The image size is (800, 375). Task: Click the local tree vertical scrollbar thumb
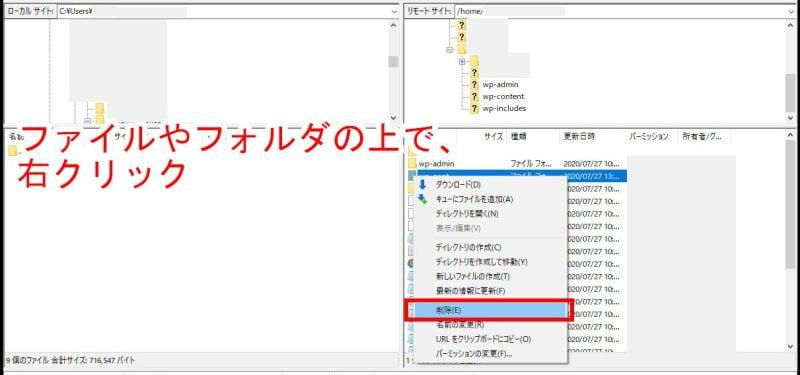[x=393, y=61]
